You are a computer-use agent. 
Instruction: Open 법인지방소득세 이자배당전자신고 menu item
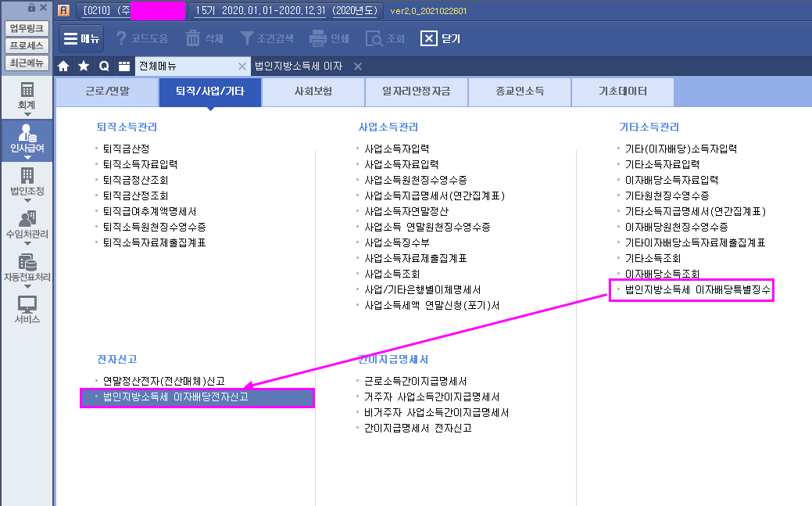click(x=176, y=397)
